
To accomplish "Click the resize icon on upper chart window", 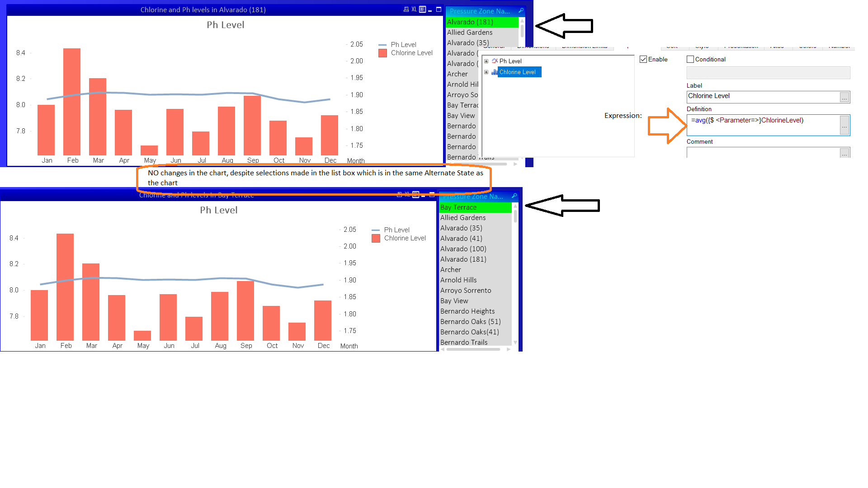I will click(439, 9).
